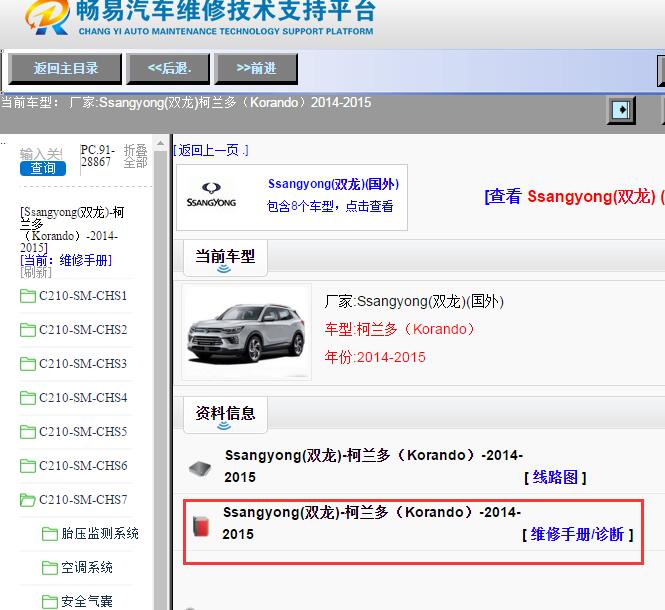Select 当前车型 tab

tap(225, 257)
